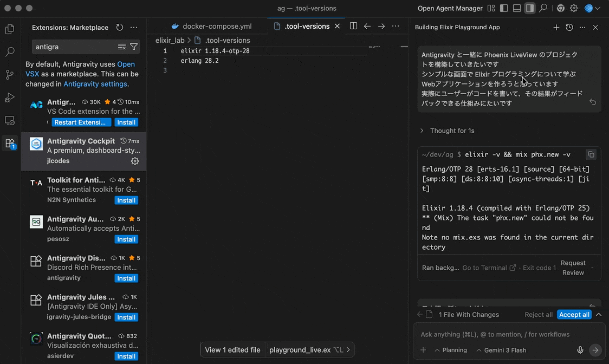
Task: Toggle agent side panel visibility
Action: pyautogui.click(x=530, y=8)
